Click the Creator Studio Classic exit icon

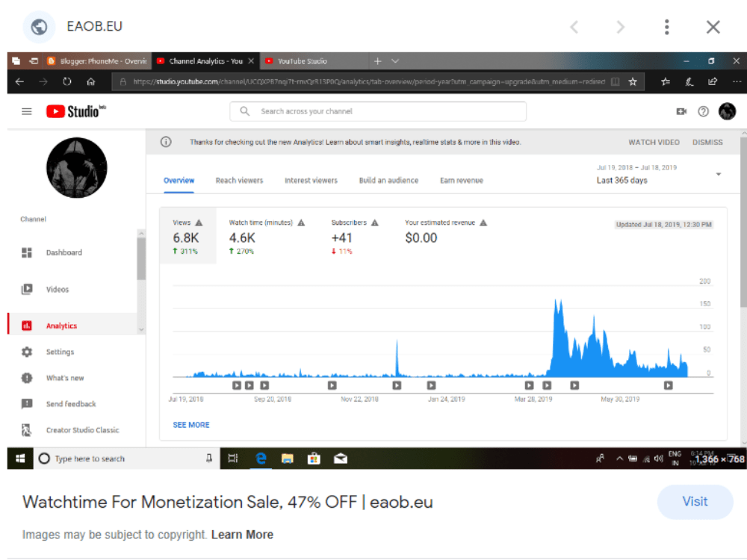(27, 430)
